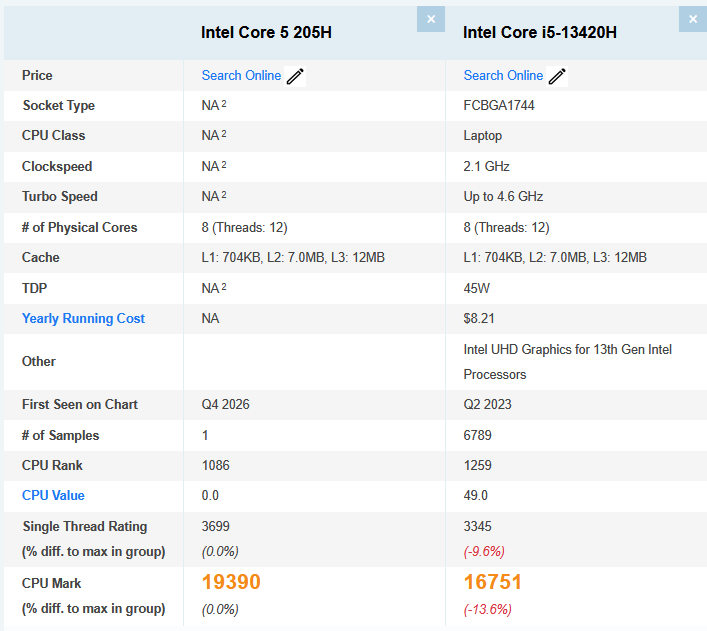Open Search Online link for Core 5 205H

click(241, 75)
